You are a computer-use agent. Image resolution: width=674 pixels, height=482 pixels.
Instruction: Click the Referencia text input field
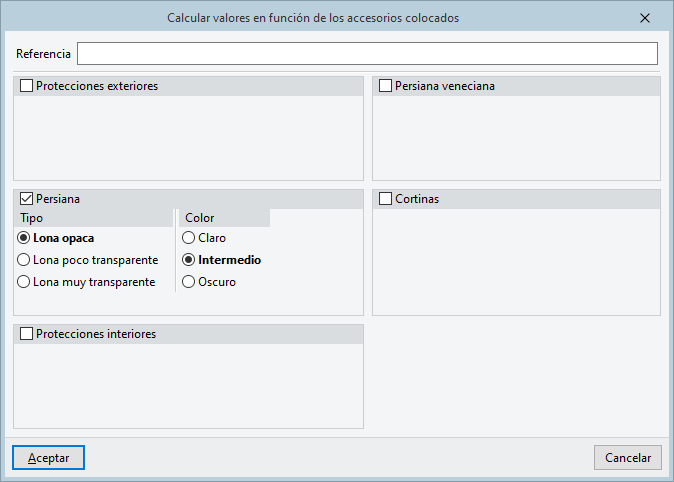pyautogui.click(x=367, y=53)
